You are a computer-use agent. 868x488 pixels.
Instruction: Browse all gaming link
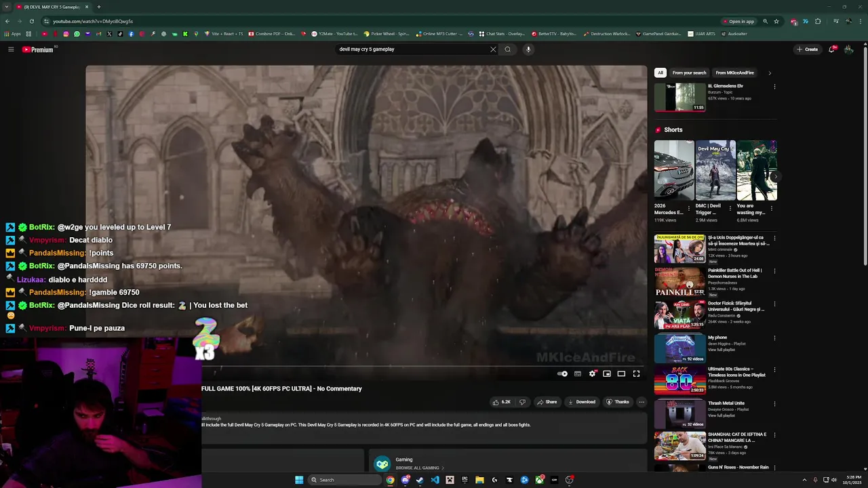pyautogui.click(x=420, y=468)
